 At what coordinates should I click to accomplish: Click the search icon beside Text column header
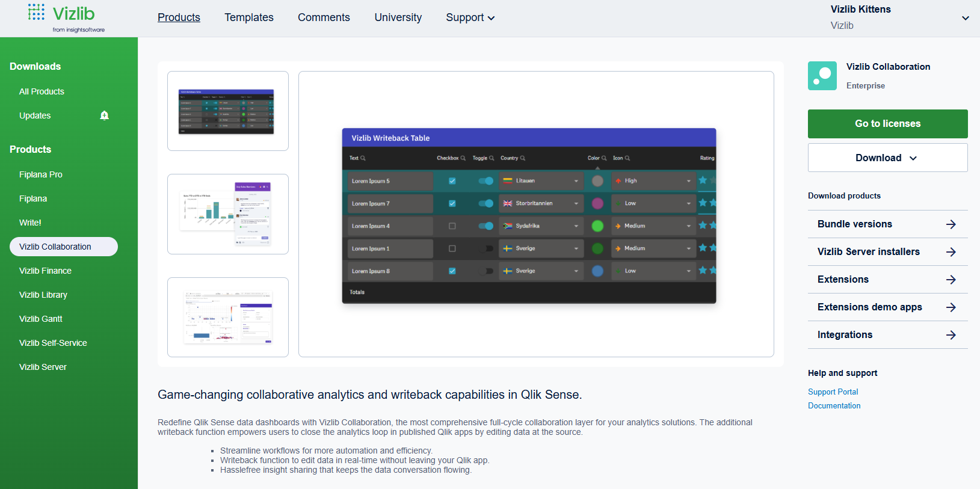[363, 158]
